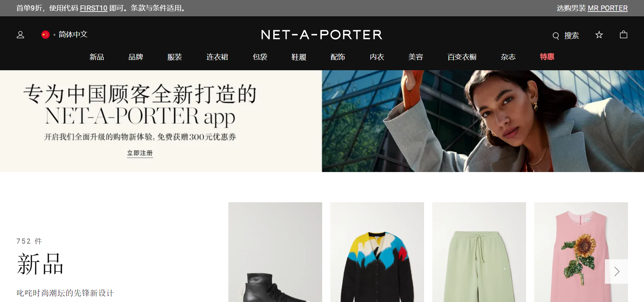
Task: Click the 立即注册 link
Action: [x=140, y=153]
